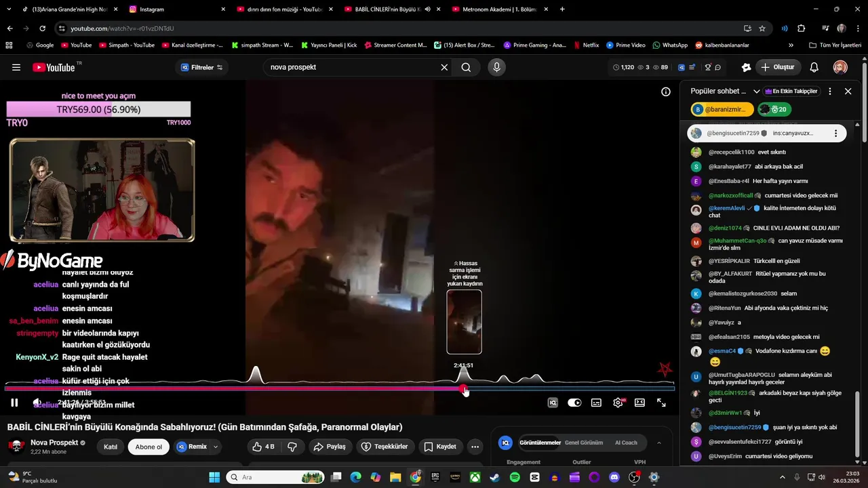868x488 pixels.
Task: Click the browser address bar URL
Action: point(123,28)
